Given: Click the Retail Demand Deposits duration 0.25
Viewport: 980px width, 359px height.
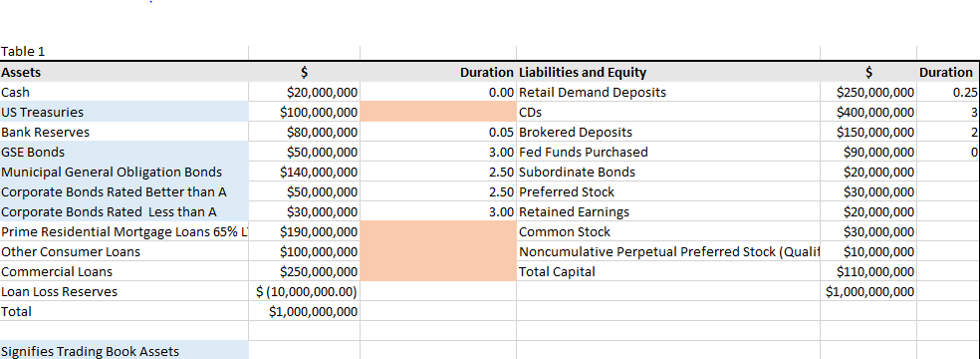Looking at the screenshot, I should click(947, 92).
